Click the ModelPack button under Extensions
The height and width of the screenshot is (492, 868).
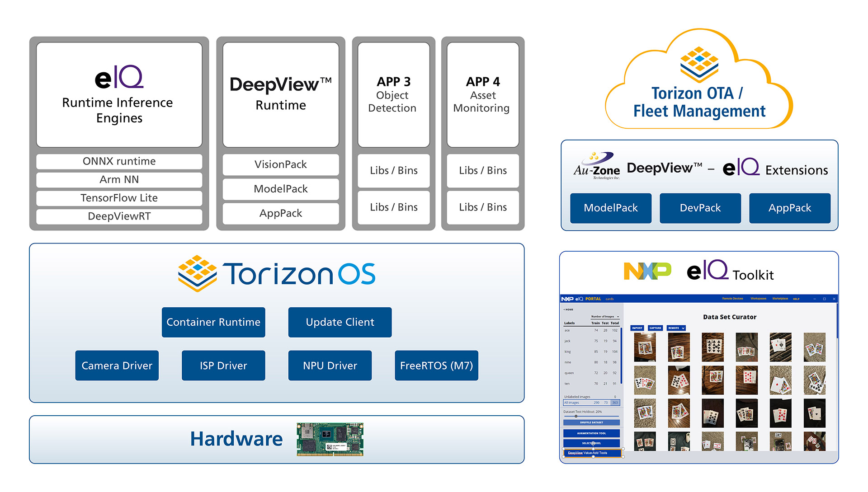click(611, 208)
